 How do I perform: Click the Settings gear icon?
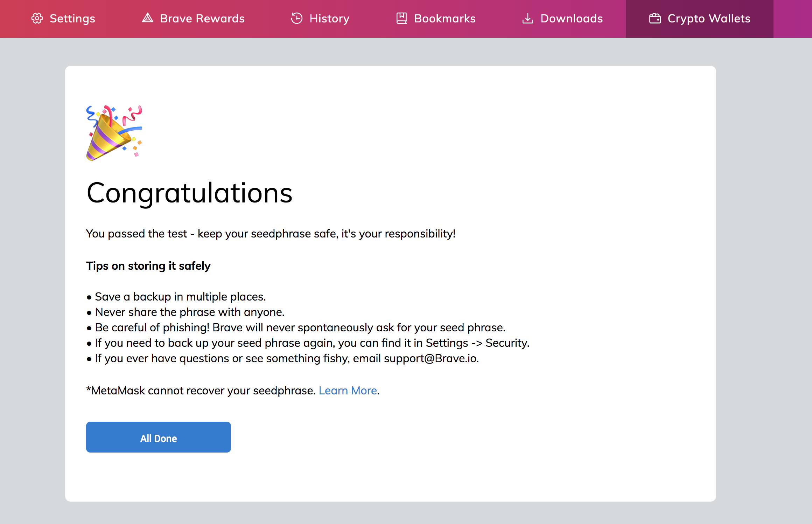pos(37,18)
